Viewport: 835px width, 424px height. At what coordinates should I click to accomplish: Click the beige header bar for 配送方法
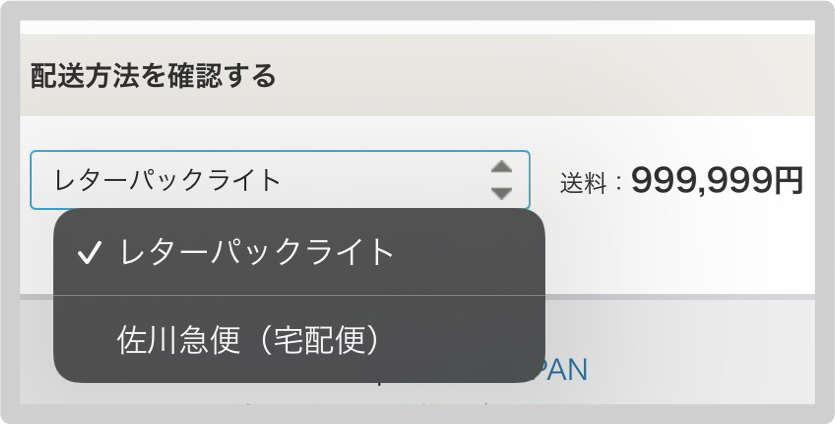(418, 75)
